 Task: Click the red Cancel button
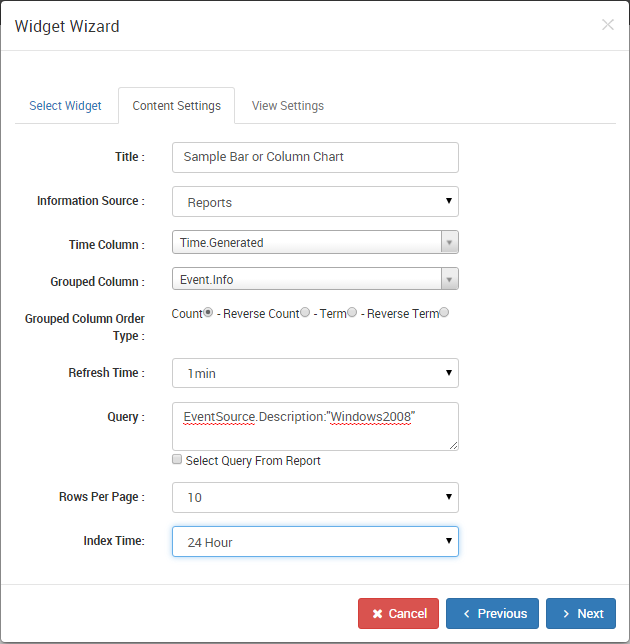pyautogui.click(x=398, y=614)
